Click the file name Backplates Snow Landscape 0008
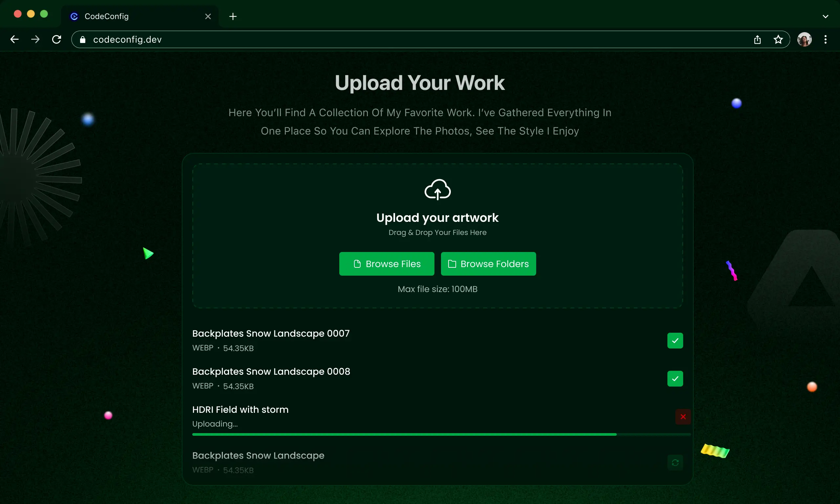This screenshot has height=504, width=840. 271,371
